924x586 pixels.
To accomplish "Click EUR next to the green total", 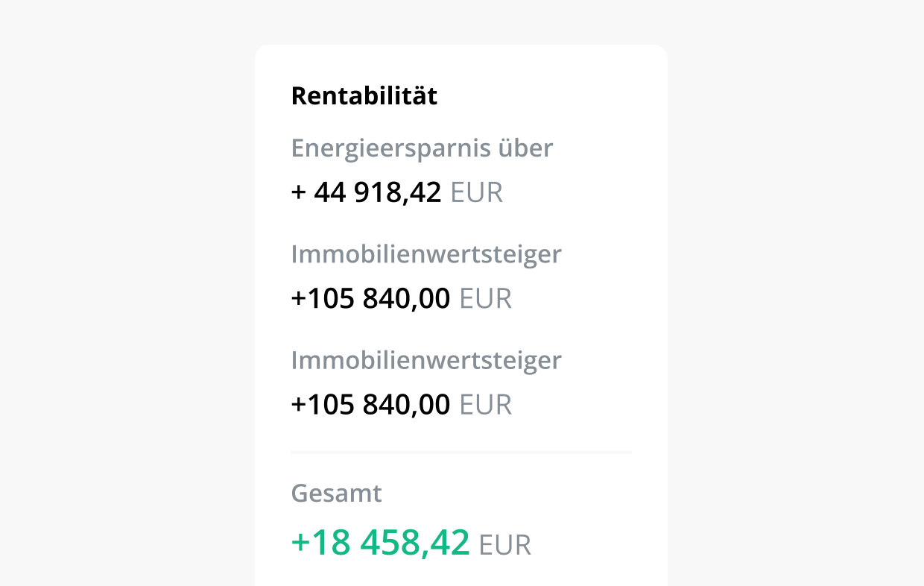I will coord(504,545).
